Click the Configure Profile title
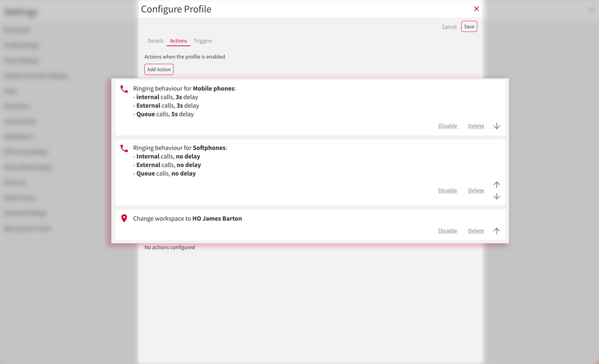The width and height of the screenshot is (599, 364). (x=176, y=9)
